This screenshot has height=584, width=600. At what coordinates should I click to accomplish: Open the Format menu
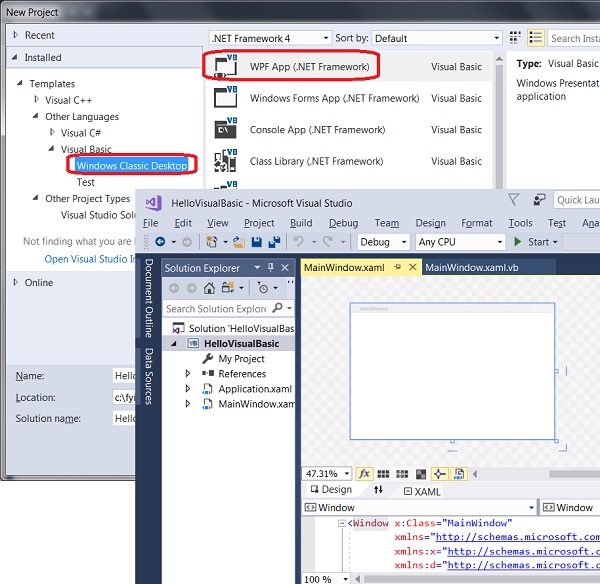pos(476,223)
